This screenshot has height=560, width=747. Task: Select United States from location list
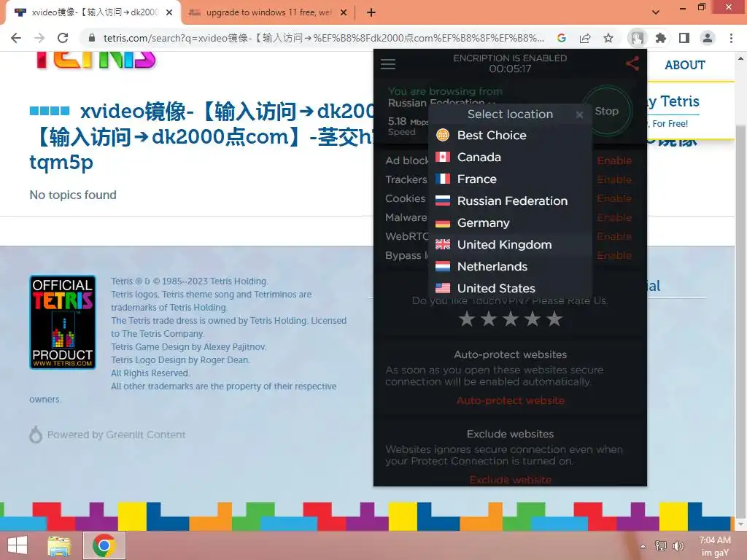click(510, 289)
